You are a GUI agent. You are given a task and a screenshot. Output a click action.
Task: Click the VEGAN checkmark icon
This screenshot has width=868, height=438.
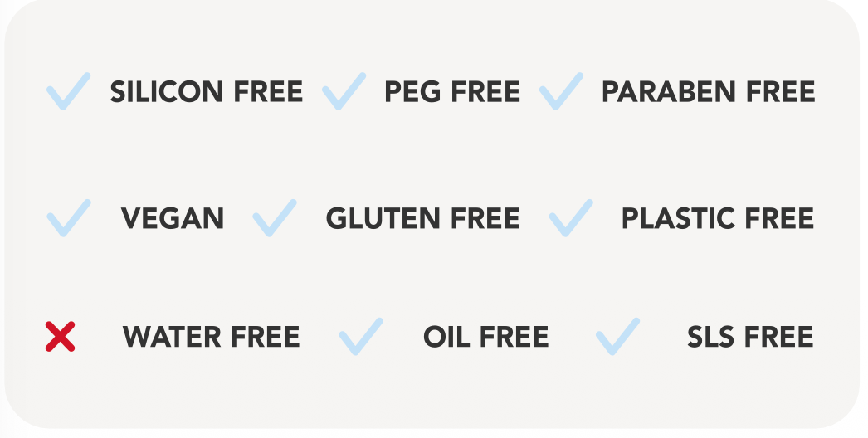click(x=68, y=218)
